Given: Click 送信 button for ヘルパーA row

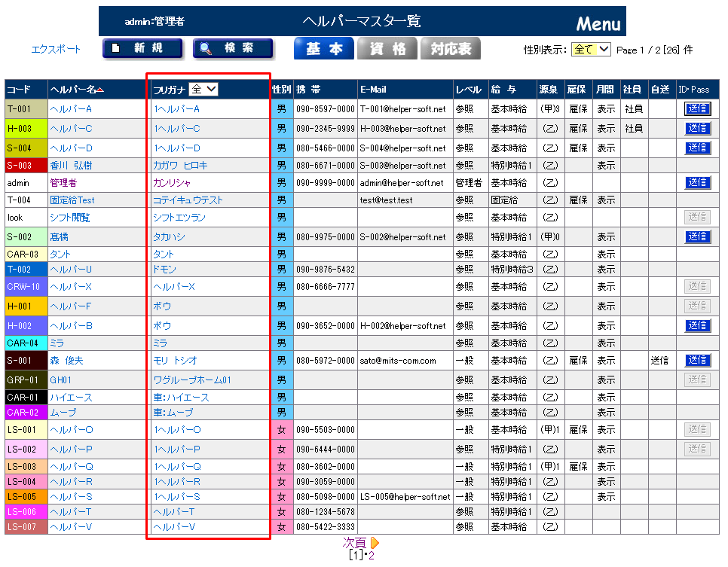Looking at the screenshot, I should pyautogui.click(x=697, y=109).
